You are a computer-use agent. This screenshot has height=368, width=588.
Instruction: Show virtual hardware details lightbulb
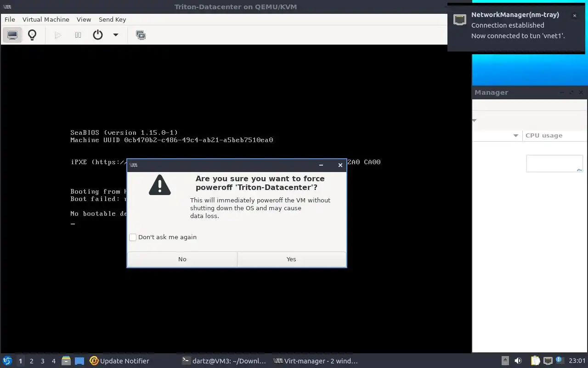[32, 35]
